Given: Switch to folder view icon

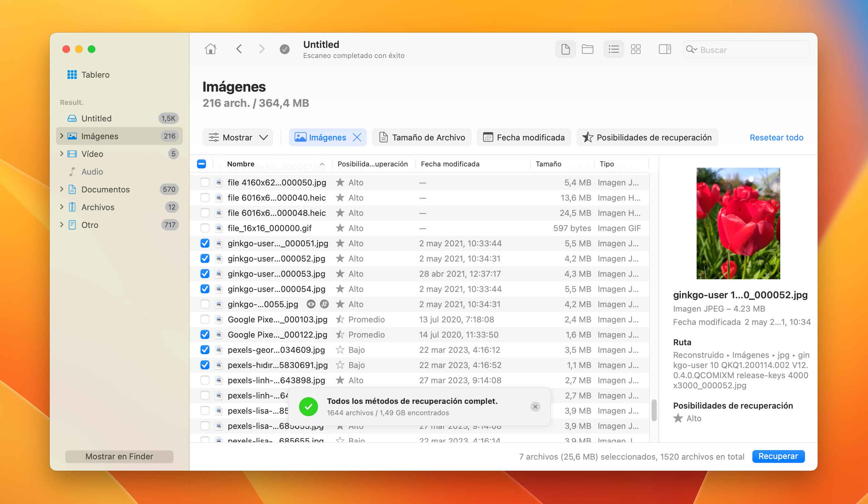Looking at the screenshot, I should click(x=587, y=49).
